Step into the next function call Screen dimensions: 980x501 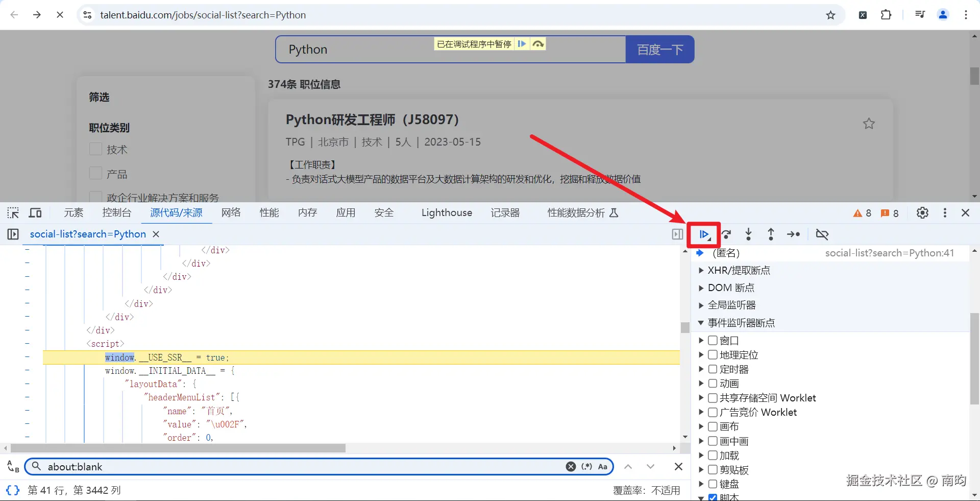tap(748, 234)
